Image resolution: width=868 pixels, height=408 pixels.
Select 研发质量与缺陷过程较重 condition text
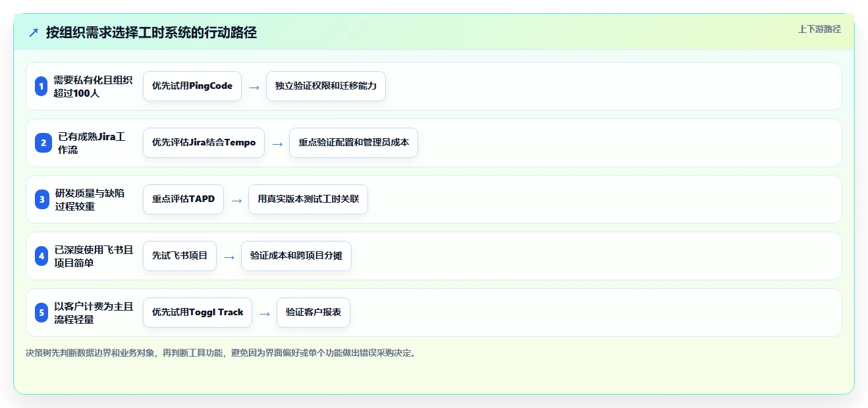pos(90,199)
